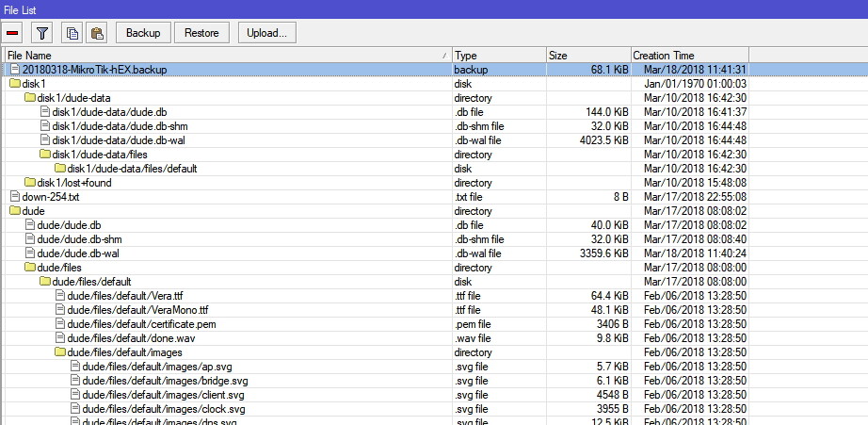This screenshot has height=425, width=868.
Task: Click the disk1/dude-data/dude.db-wal file icon
Action: (x=46, y=140)
